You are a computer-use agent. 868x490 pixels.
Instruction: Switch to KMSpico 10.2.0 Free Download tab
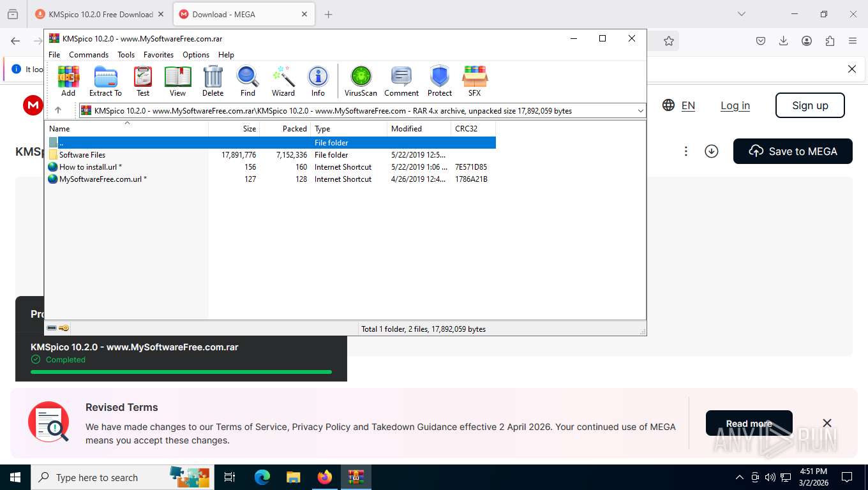(x=100, y=14)
